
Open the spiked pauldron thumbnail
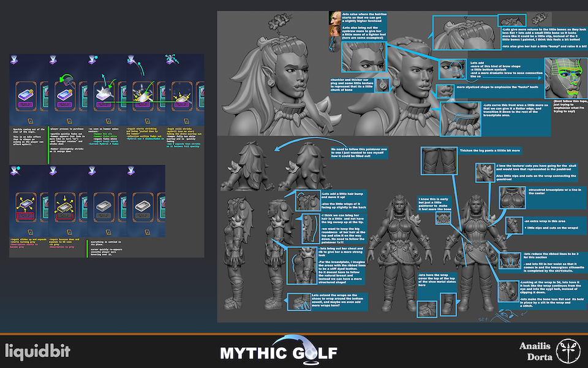(x=485, y=173)
